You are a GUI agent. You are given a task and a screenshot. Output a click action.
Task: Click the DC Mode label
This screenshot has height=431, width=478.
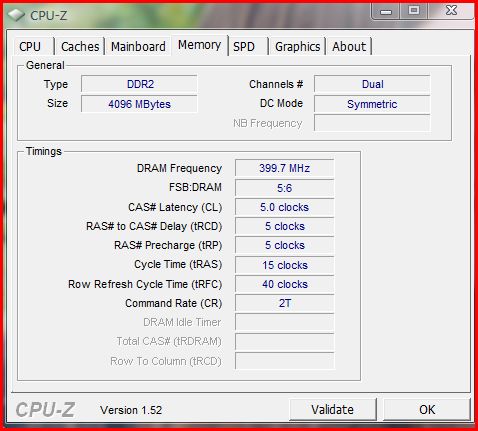[x=281, y=103]
